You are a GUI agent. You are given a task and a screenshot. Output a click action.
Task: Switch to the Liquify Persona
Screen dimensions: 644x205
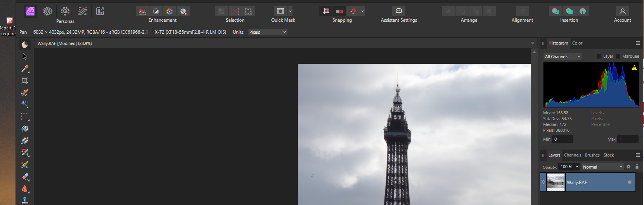point(48,11)
